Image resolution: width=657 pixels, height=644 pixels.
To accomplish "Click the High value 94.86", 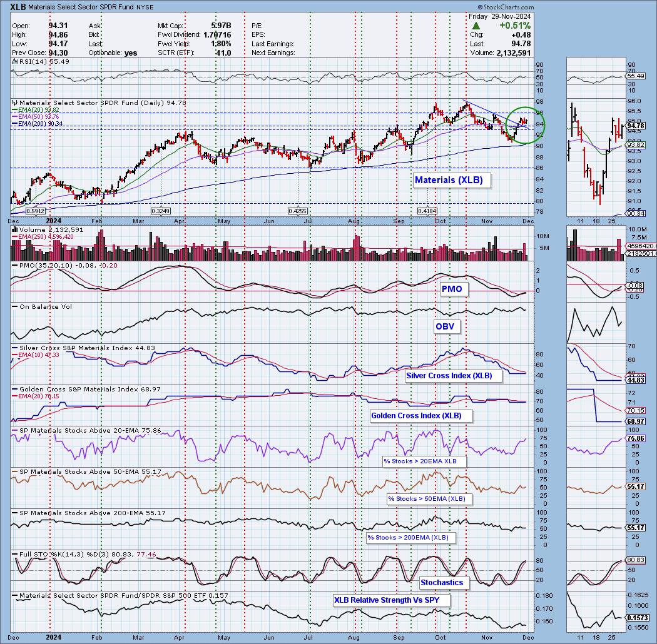I will (58, 35).
